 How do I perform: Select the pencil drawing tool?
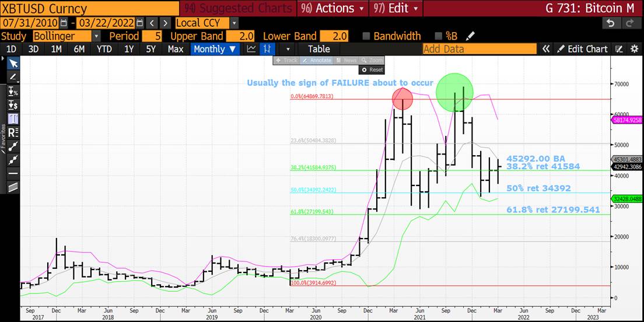pyautogui.click(x=13, y=77)
